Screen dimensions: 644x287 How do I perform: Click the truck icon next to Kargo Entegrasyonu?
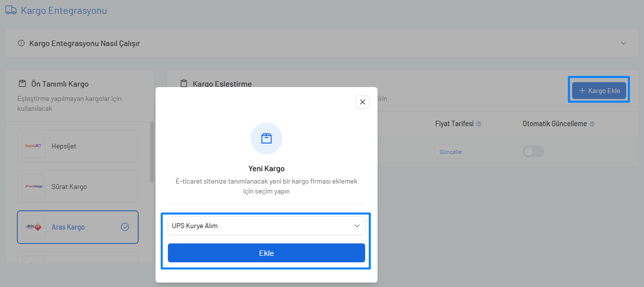point(11,10)
